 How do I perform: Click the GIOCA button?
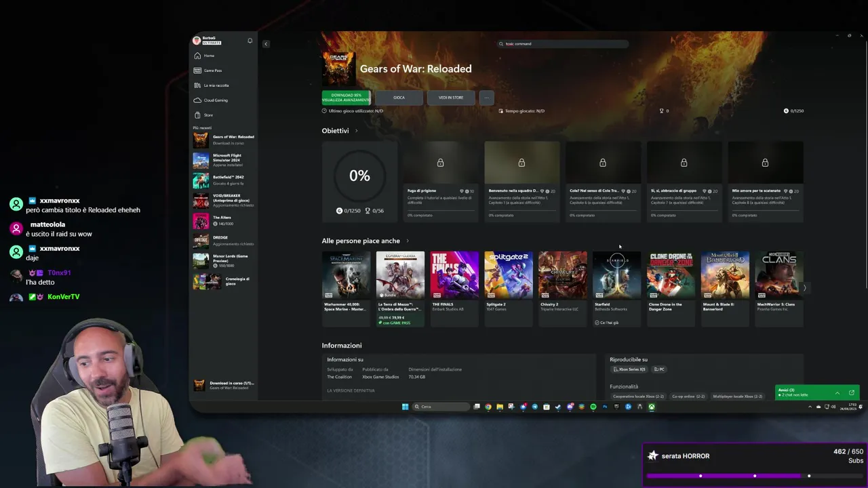tap(399, 98)
